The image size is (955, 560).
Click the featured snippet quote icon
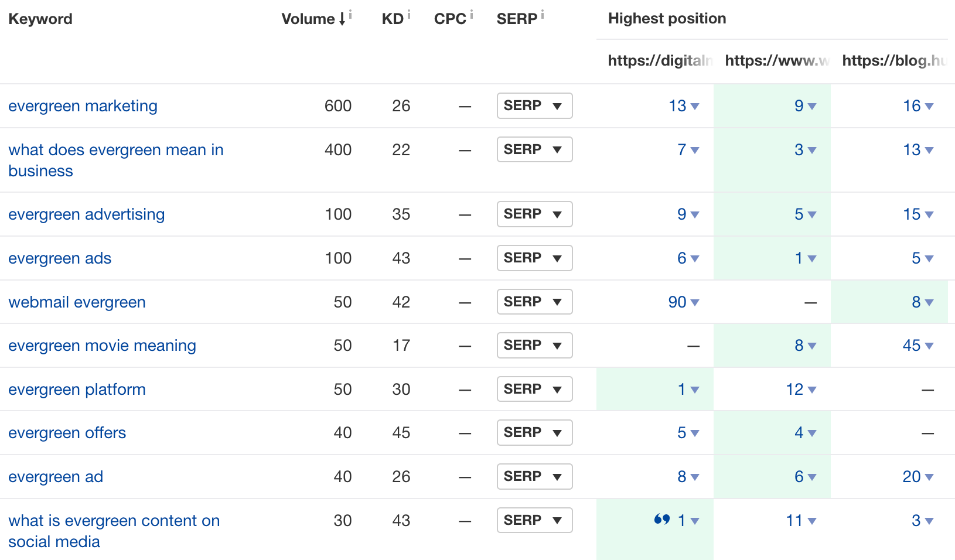(662, 519)
